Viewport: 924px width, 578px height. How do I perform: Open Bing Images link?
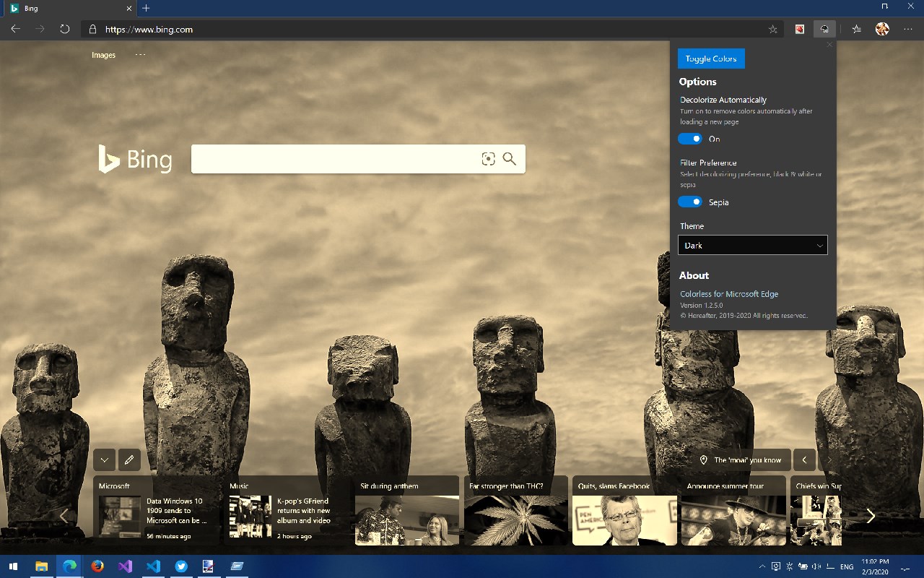pyautogui.click(x=103, y=55)
